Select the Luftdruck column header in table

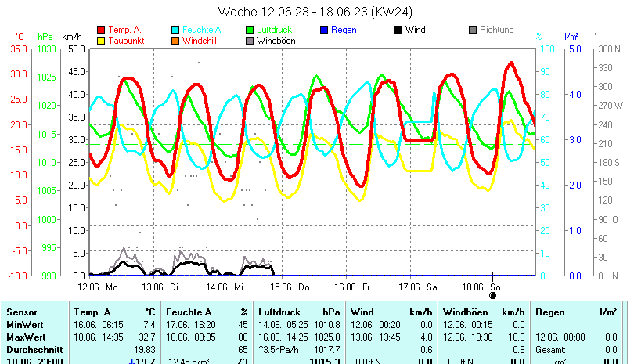[278, 312]
